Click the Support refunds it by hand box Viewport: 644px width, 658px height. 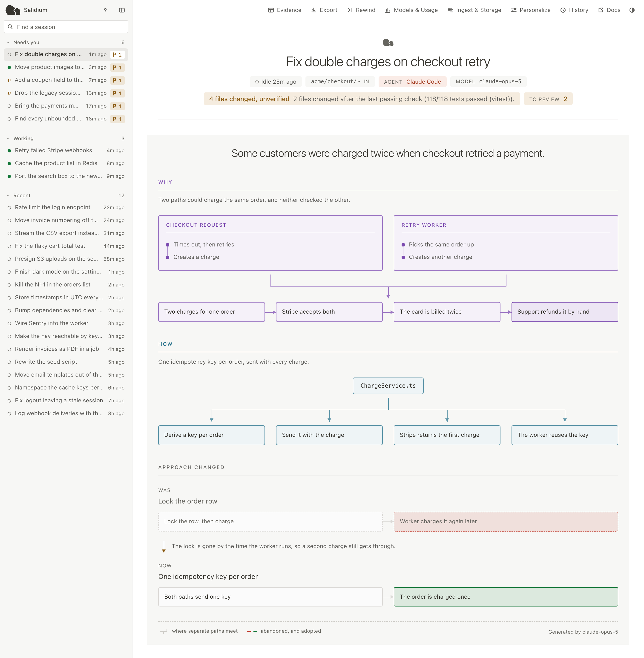point(564,312)
